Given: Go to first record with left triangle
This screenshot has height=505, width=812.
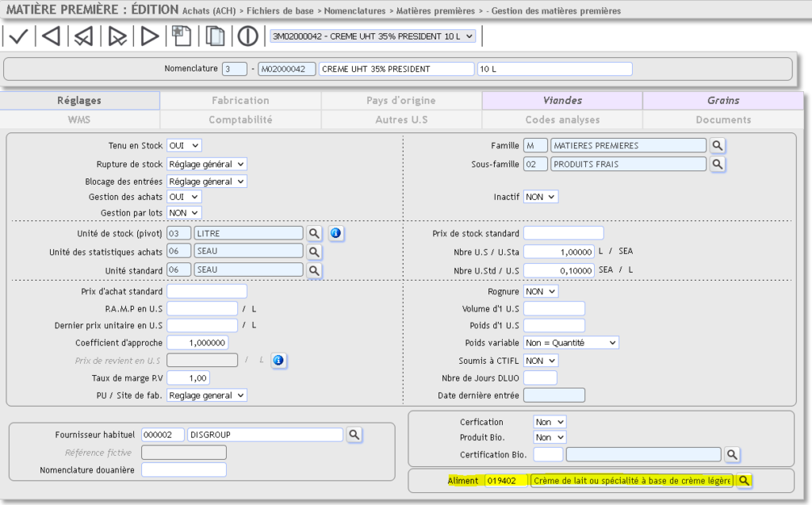Looking at the screenshot, I should (x=51, y=36).
